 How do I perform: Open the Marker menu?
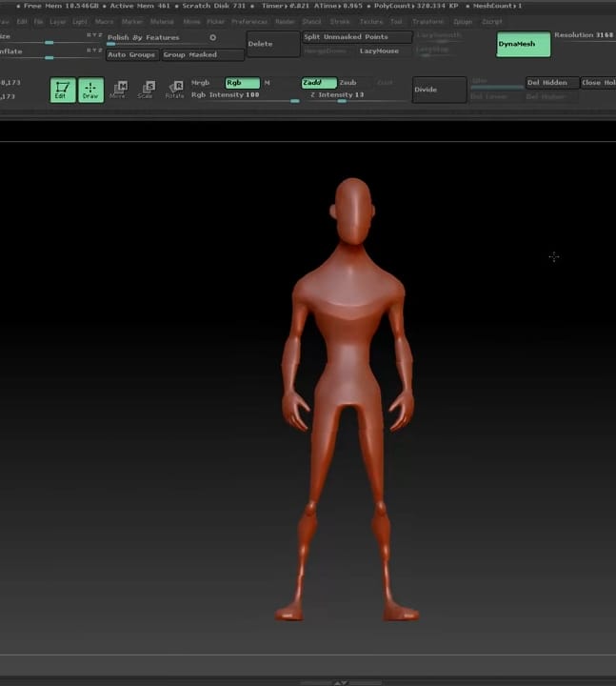(x=131, y=21)
